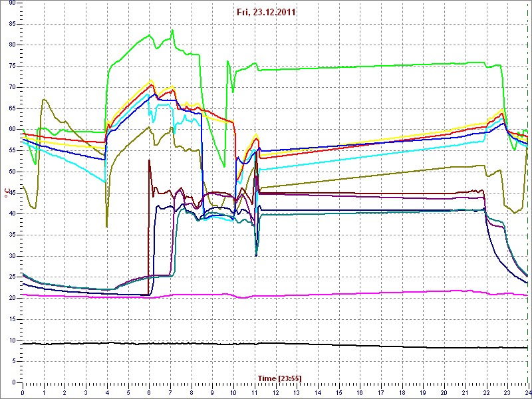Click hour 8 on the time axis
The image size is (532, 399).
pyautogui.click(x=192, y=392)
